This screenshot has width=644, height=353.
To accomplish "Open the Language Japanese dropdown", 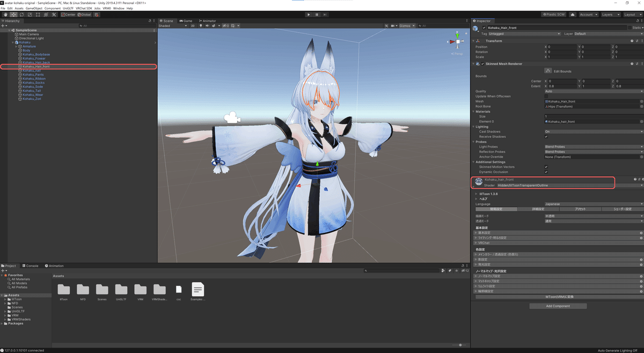I will point(594,204).
